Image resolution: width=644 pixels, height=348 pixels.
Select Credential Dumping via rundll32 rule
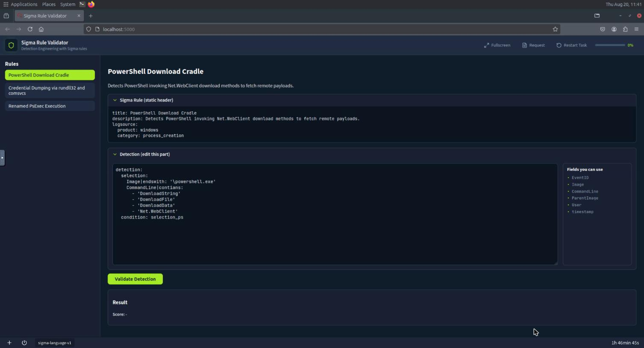click(x=50, y=91)
